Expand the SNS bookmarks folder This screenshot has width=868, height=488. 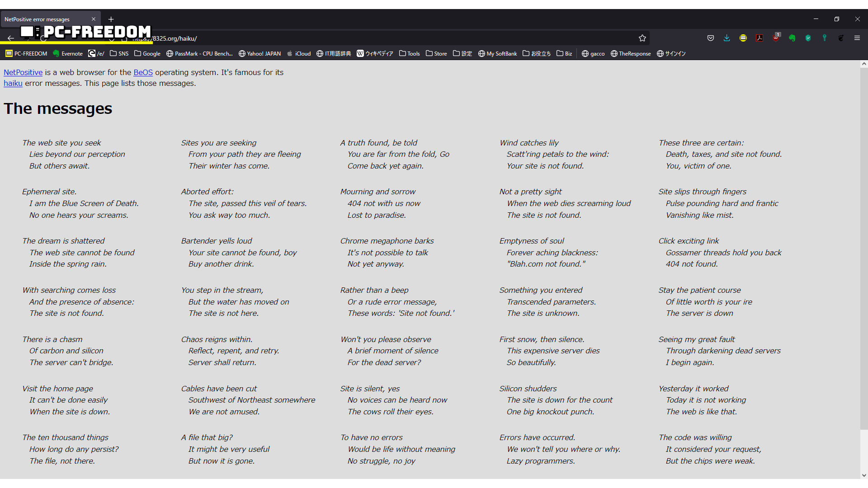pyautogui.click(x=119, y=54)
